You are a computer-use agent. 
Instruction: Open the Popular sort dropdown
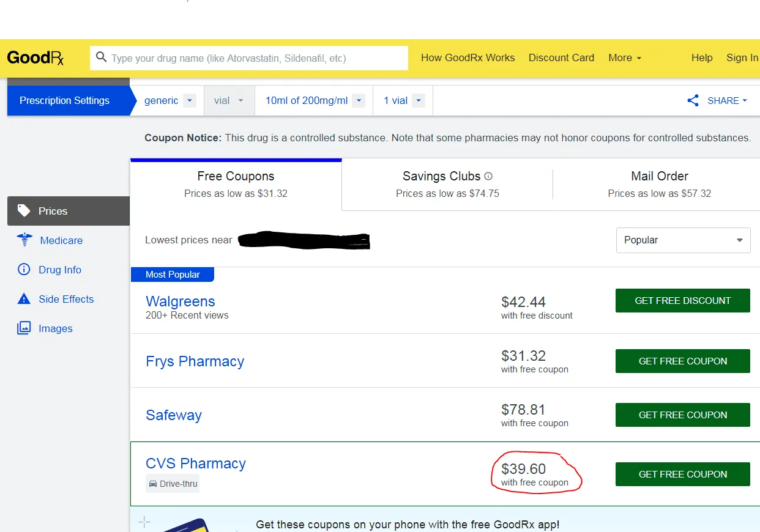click(683, 240)
